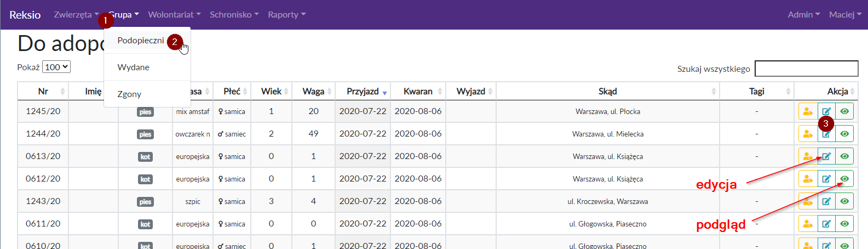868x249 pixels.
Task: Click the kot tag in row 0612/20
Action: 145,179
